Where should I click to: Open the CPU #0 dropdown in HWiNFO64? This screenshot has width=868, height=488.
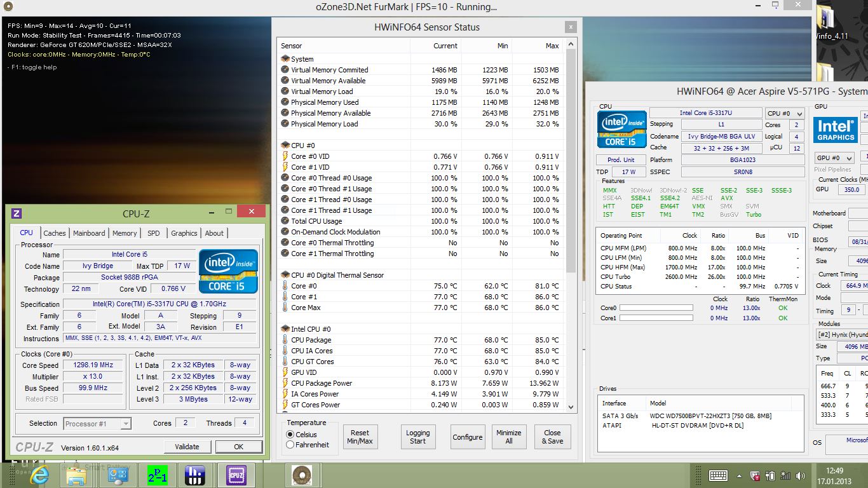coord(785,114)
